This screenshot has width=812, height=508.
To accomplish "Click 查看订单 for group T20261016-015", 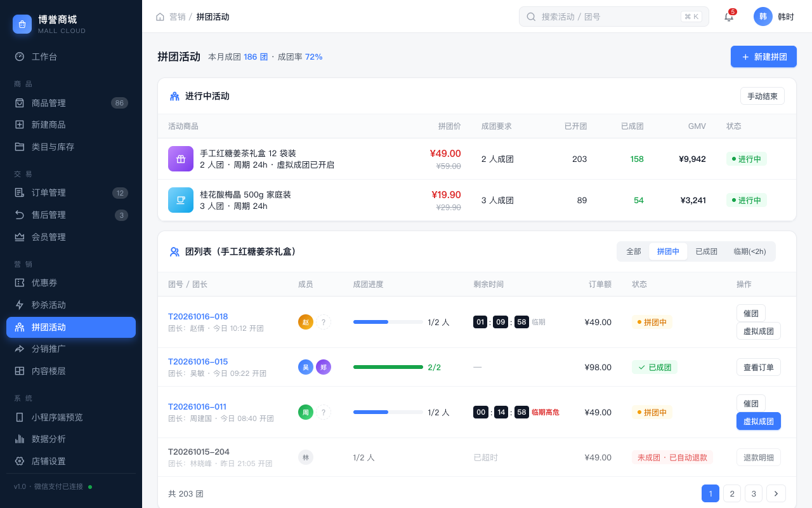I will (759, 367).
